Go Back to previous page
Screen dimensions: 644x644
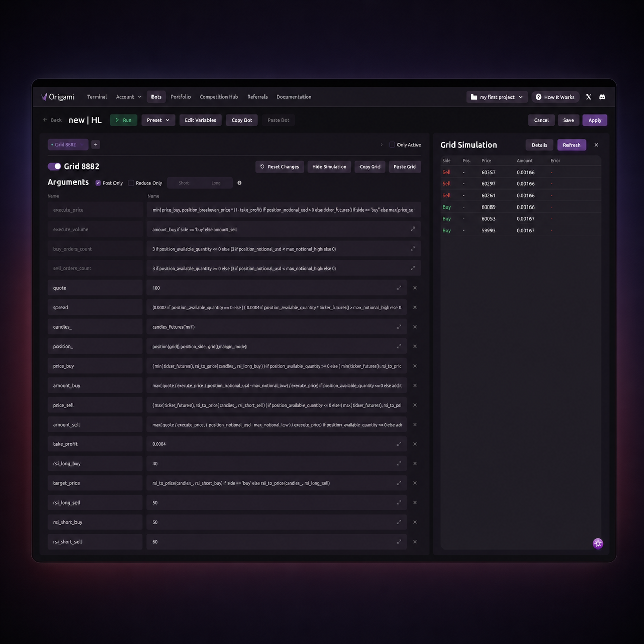click(x=52, y=120)
